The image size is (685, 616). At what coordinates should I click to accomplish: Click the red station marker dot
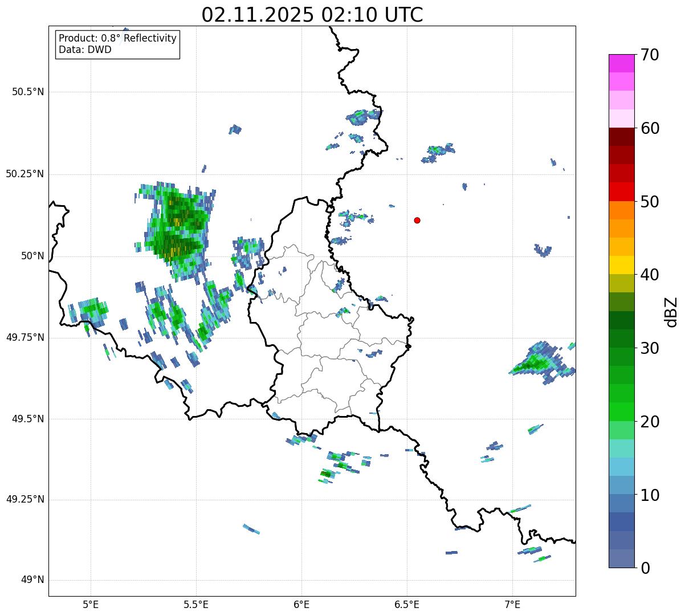point(417,220)
